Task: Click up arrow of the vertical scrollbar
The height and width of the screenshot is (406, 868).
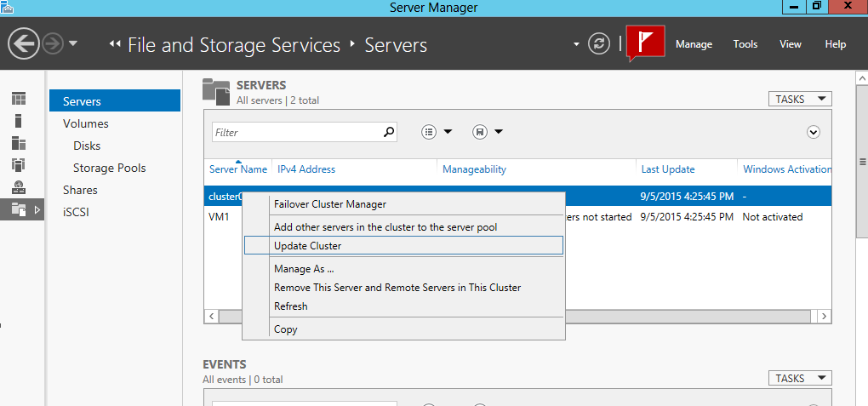Action: (862, 80)
